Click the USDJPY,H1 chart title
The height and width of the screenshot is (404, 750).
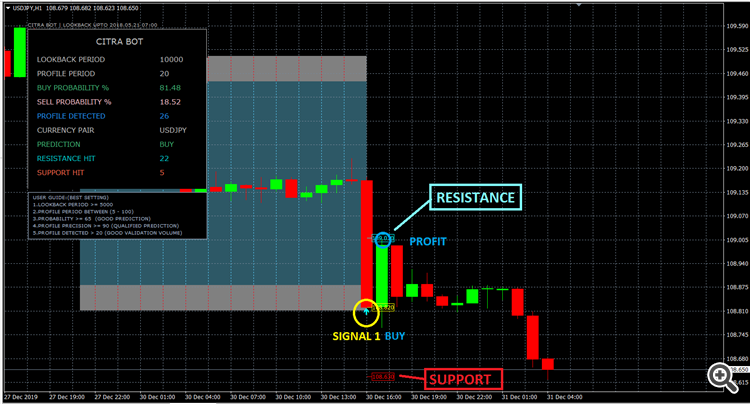[27, 8]
